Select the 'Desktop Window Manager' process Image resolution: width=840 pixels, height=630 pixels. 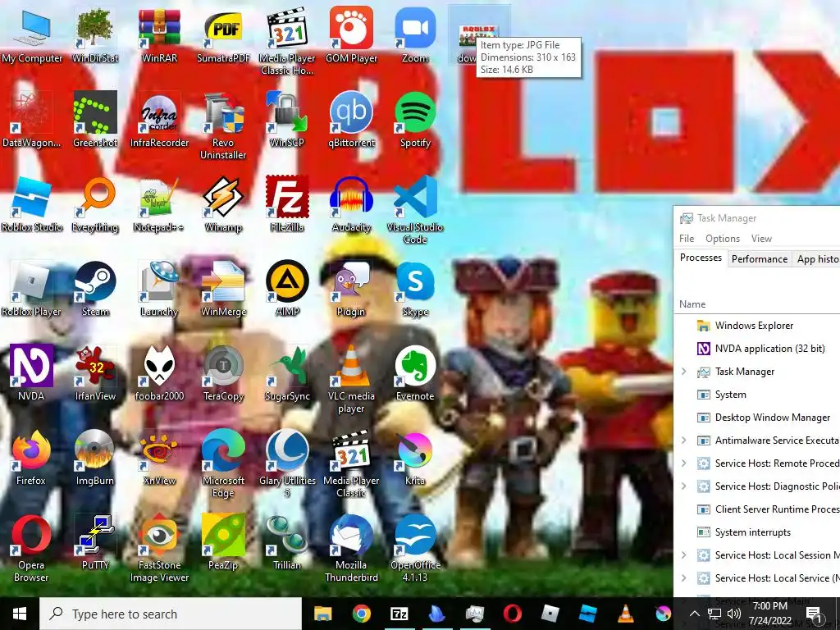756,418
